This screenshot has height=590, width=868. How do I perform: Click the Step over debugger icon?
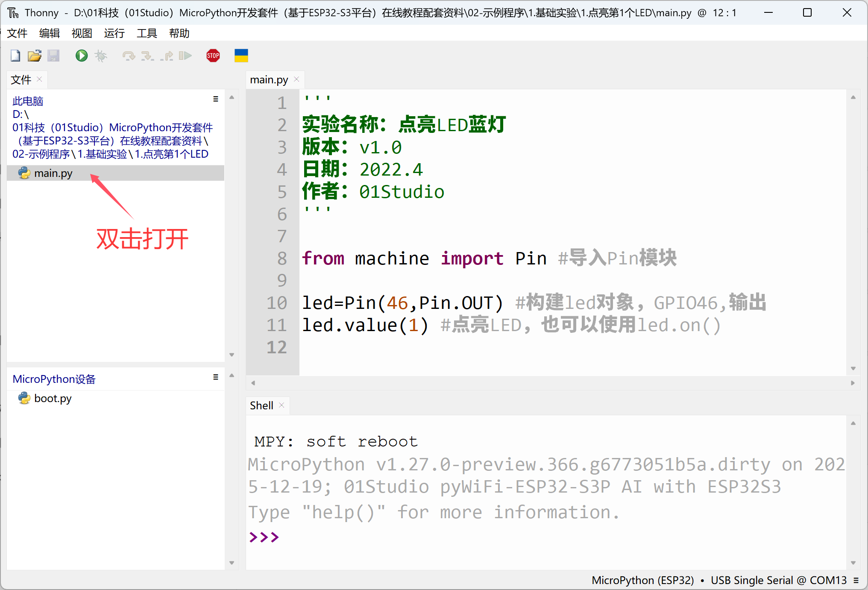(128, 56)
